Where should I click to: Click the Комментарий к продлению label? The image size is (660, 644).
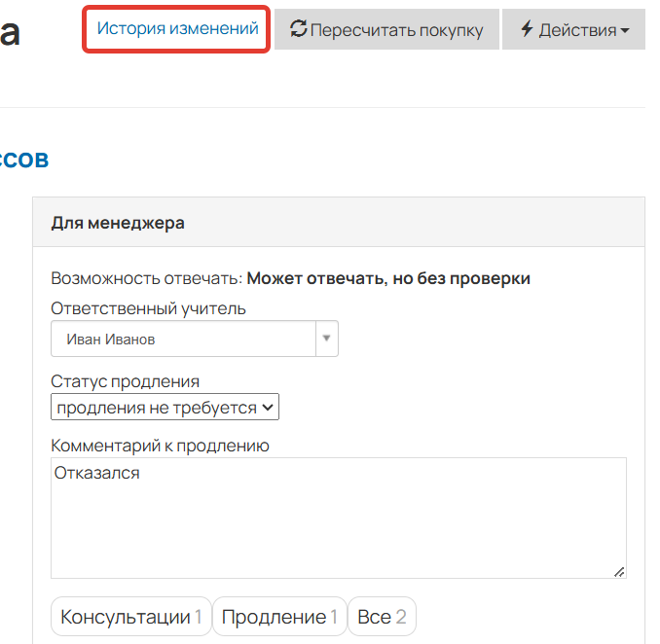pos(160,446)
